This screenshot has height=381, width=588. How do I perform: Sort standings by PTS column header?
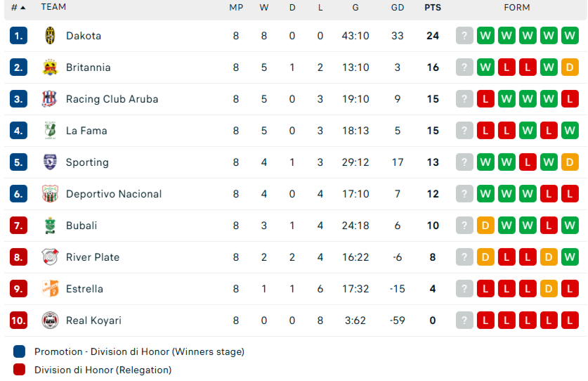(433, 7)
